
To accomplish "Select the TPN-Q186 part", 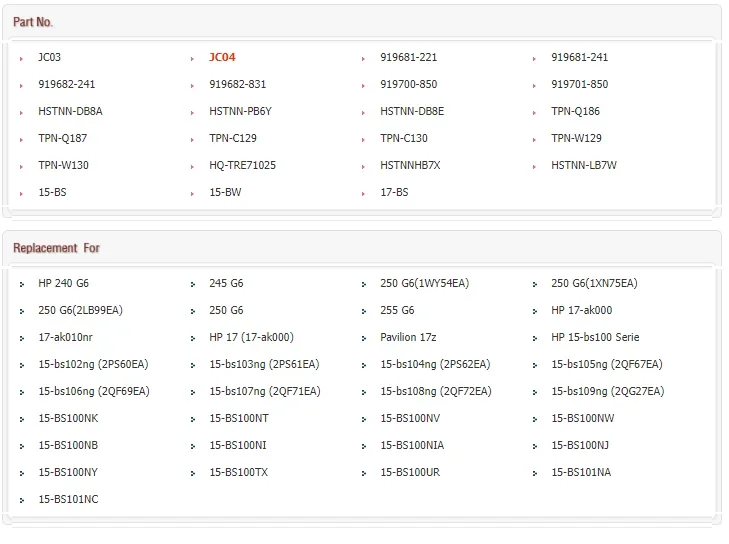I will tap(576, 111).
